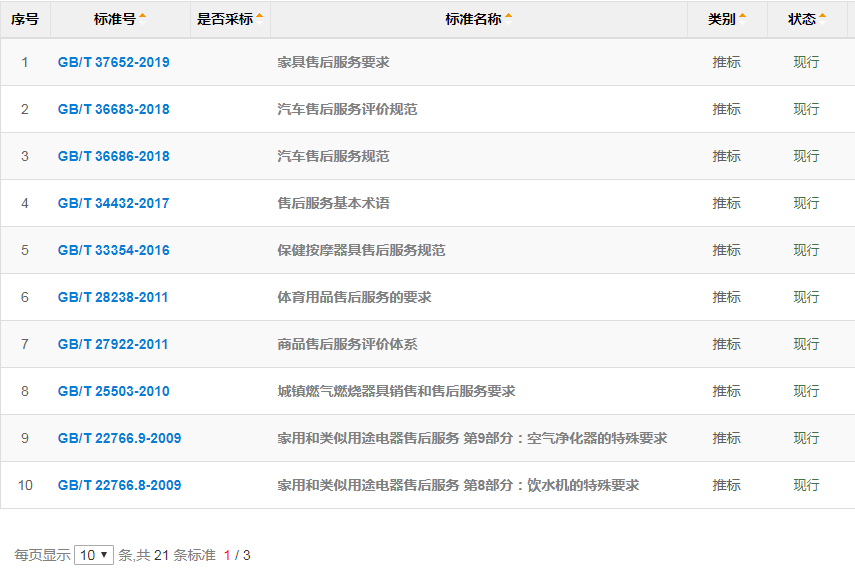Image resolution: width=855 pixels, height=569 pixels.
Task: Click sort arrow icon beside 标准号 header
Action: coord(142,17)
